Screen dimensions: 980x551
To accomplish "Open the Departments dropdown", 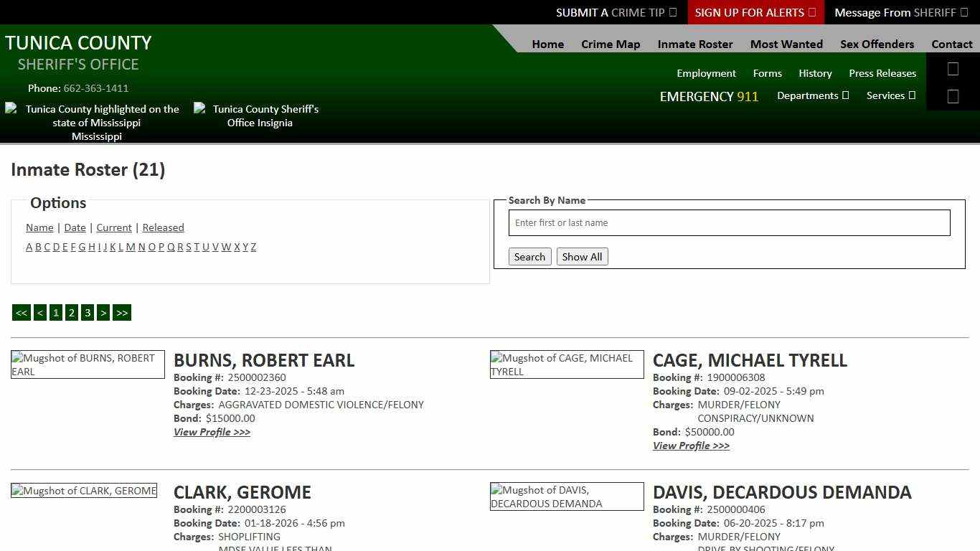I will point(813,95).
